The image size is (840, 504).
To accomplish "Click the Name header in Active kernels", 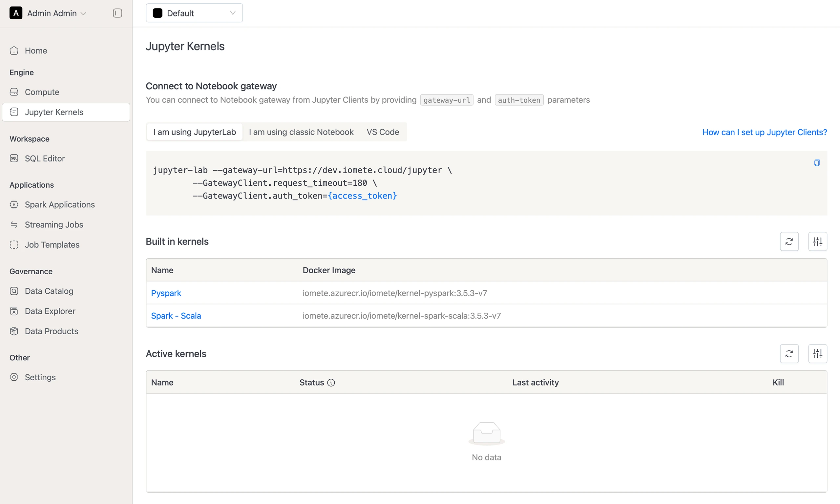I will tap(162, 382).
